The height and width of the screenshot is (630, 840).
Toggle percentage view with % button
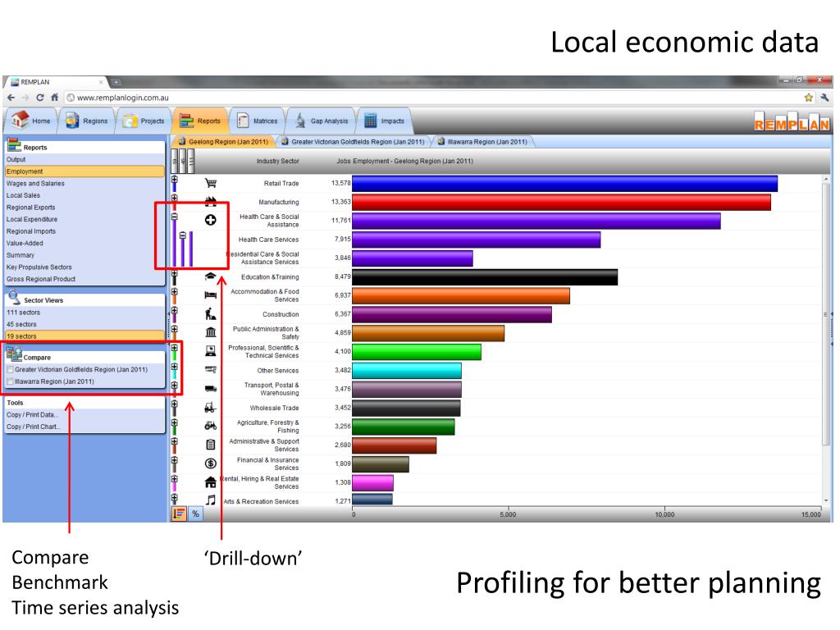(195, 514)
